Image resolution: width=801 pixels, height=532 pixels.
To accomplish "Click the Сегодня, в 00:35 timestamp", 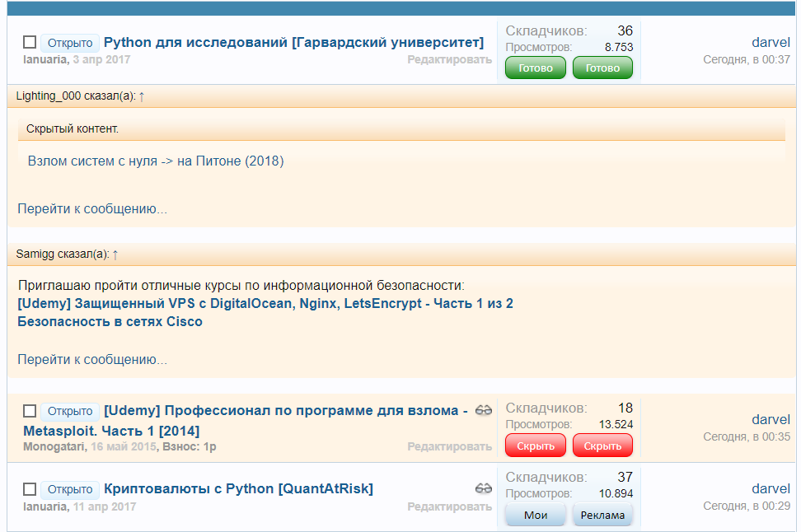I will (x=747, y=437).
